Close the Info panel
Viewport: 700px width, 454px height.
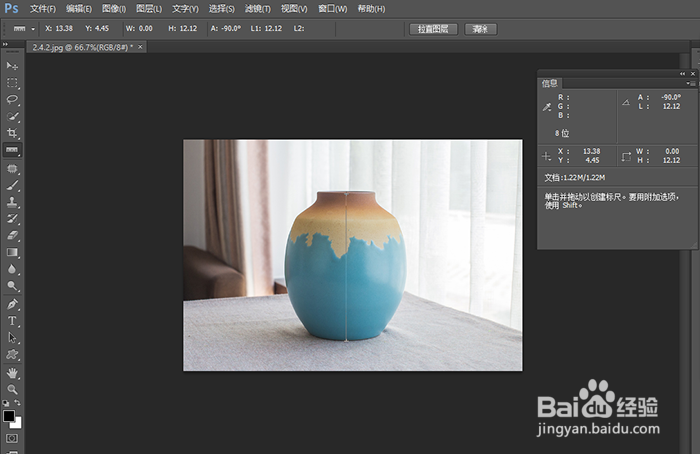coord(693,74)
